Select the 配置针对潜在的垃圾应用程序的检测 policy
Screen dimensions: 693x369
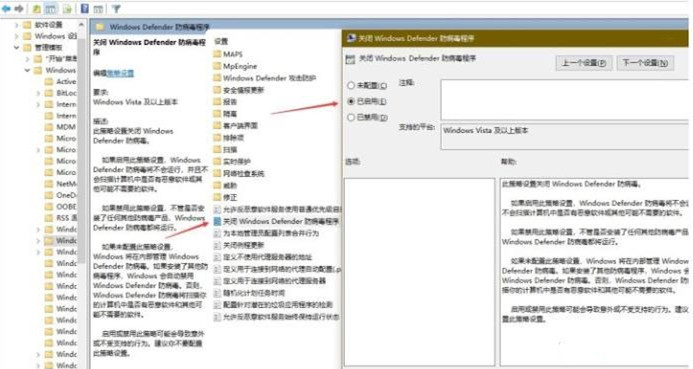click(273, 304)
